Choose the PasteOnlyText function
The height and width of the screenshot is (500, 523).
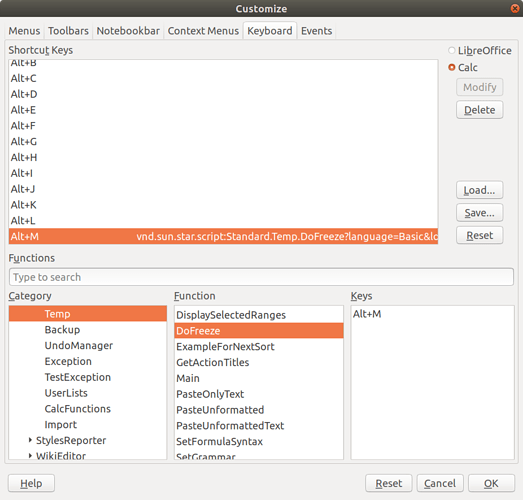coord(259,394)
